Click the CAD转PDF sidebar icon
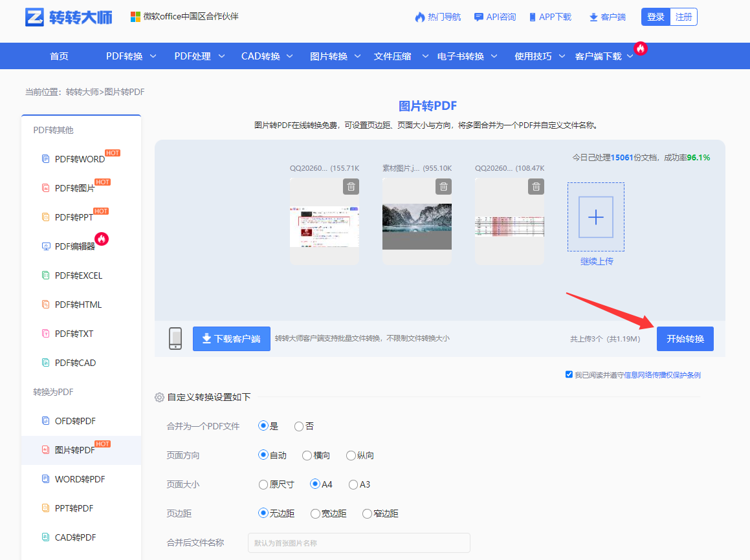The width and height of the screenshot is (750, 560). (x=45, y=537)
